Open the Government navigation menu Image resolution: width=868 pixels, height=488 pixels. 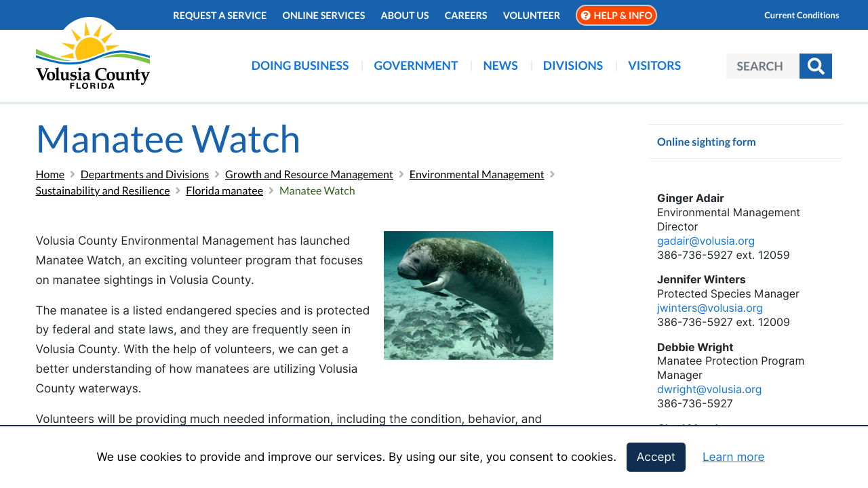click(416, 66)
